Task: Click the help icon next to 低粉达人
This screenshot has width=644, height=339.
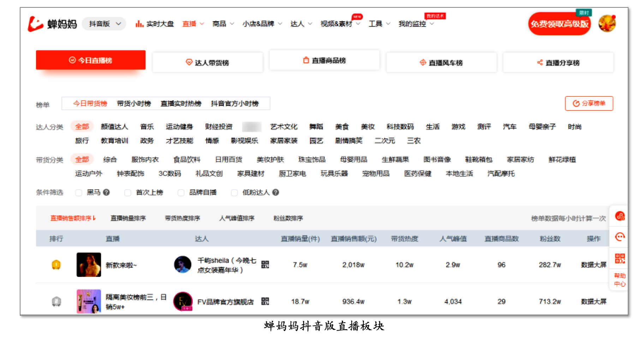Action: [x=276, y=192]
